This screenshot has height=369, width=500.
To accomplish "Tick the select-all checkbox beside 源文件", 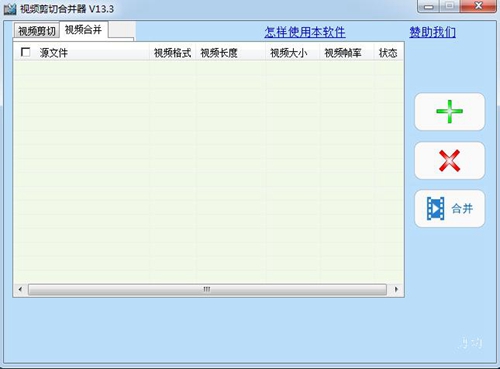I will click(25, 52).
